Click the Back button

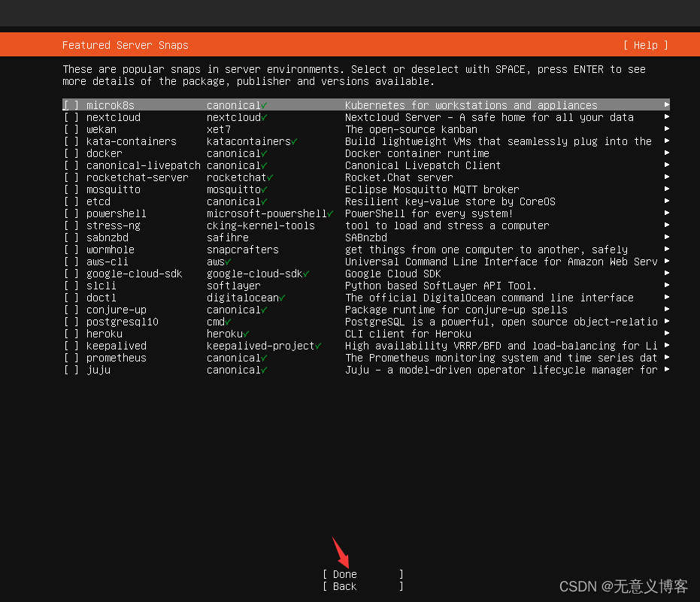[344, 586]
